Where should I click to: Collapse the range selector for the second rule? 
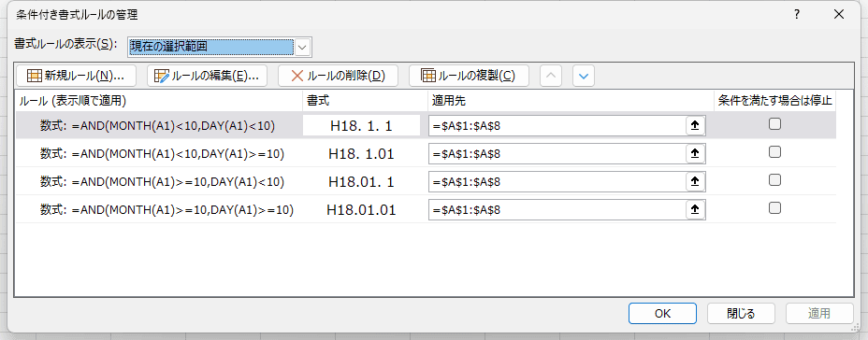click(x=696, y=153)
